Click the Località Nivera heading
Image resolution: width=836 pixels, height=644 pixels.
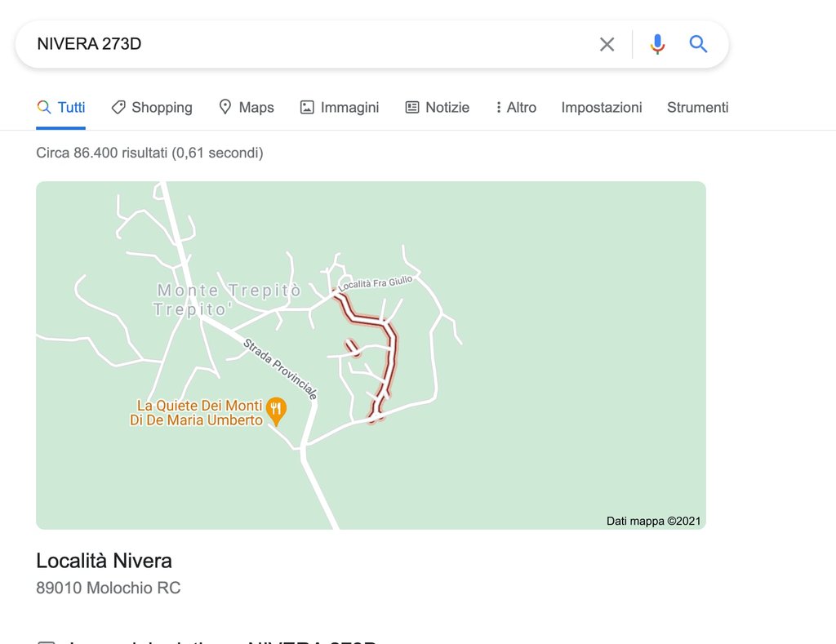click(104, 561)
